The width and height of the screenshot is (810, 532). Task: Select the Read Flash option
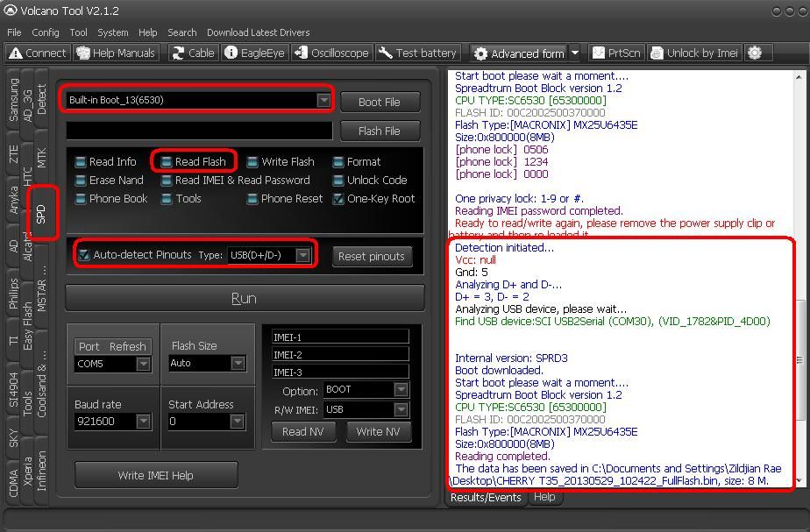click(167, 162)
